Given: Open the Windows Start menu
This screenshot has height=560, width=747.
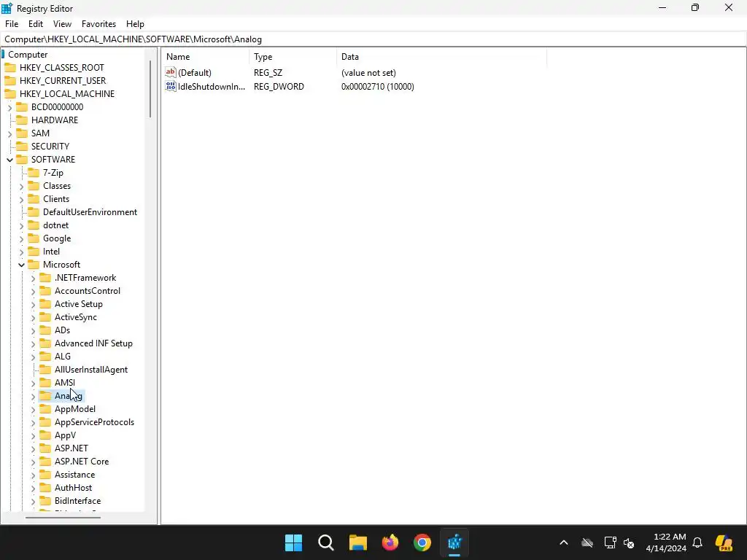Looking at the screenshot, I should [x=293, y=542].
